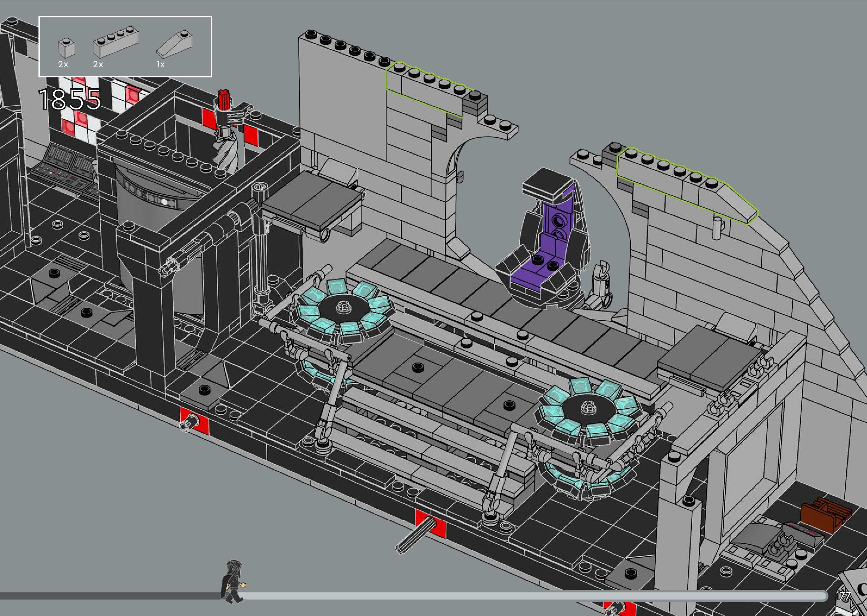
Task: Click the step number 1855
Action: coord(70,100)
